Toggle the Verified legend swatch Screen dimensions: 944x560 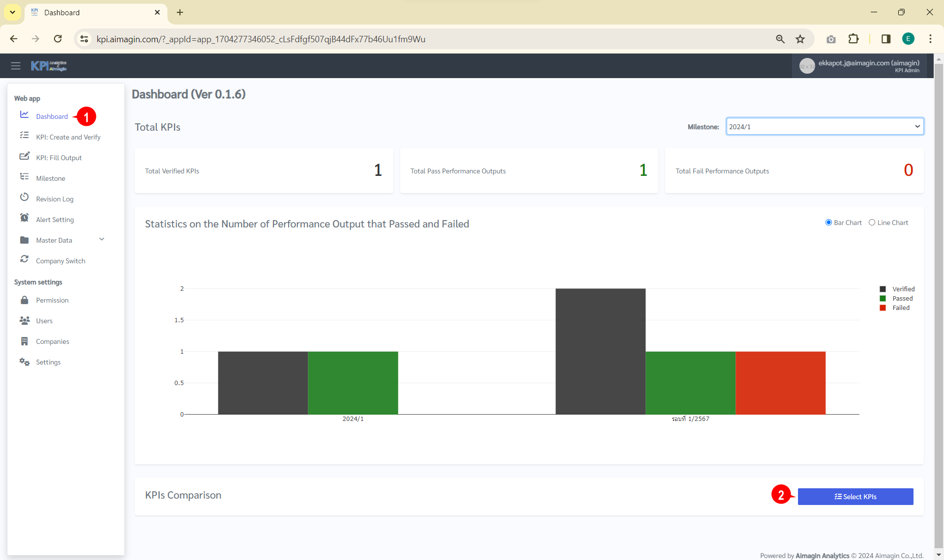tap(883, 289)
